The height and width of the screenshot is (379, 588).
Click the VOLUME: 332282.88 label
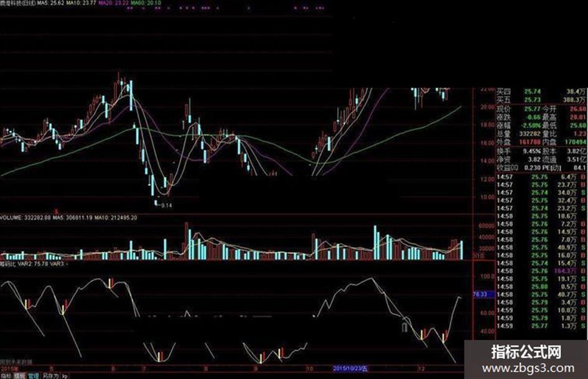click(25, 218)
